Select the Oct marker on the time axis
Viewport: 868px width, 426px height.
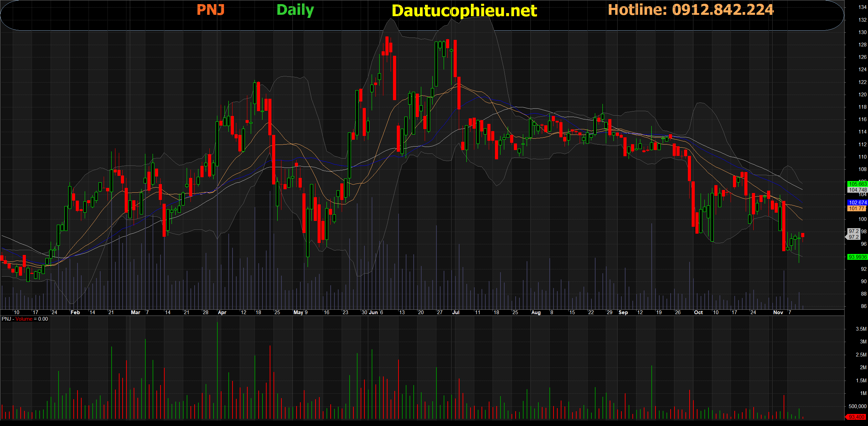pos(698,312)
